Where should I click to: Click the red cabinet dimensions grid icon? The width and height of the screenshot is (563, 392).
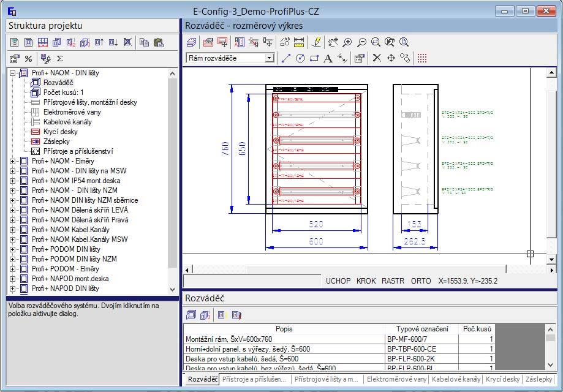(43, 42)
